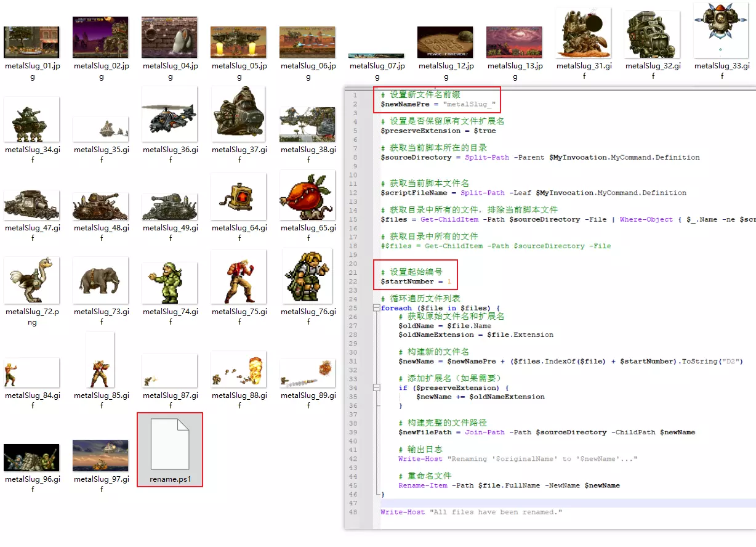The height and width of the screenshot is (547, 756).
Task: Select metalSlug_96.gif soldiers image
Action: click(31, 458)
